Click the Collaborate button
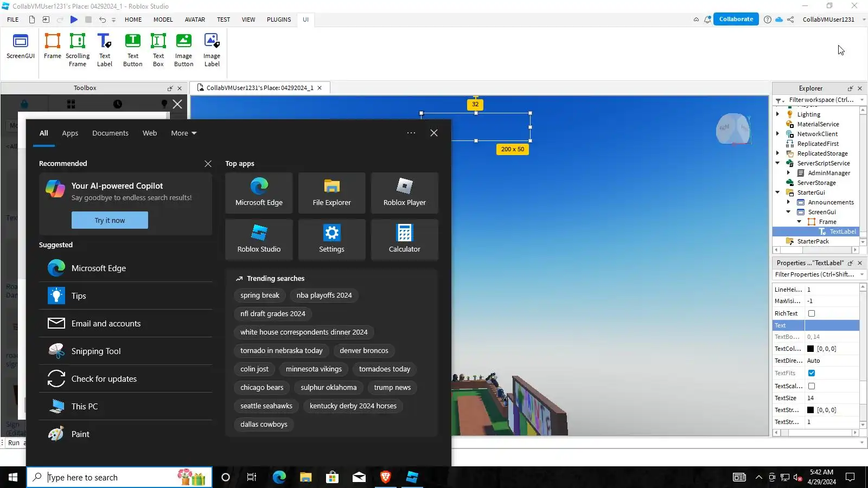Viewport: 868px width, 488px height. click(x=736, y=19)
